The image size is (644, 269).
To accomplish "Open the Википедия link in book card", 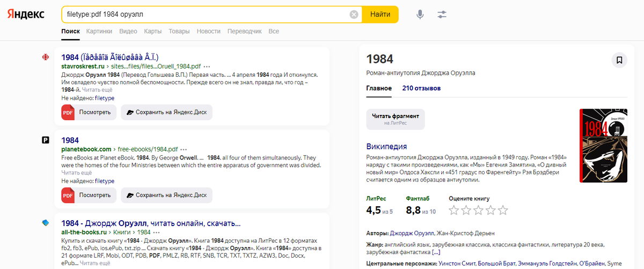I will click(x=386, y=146).
